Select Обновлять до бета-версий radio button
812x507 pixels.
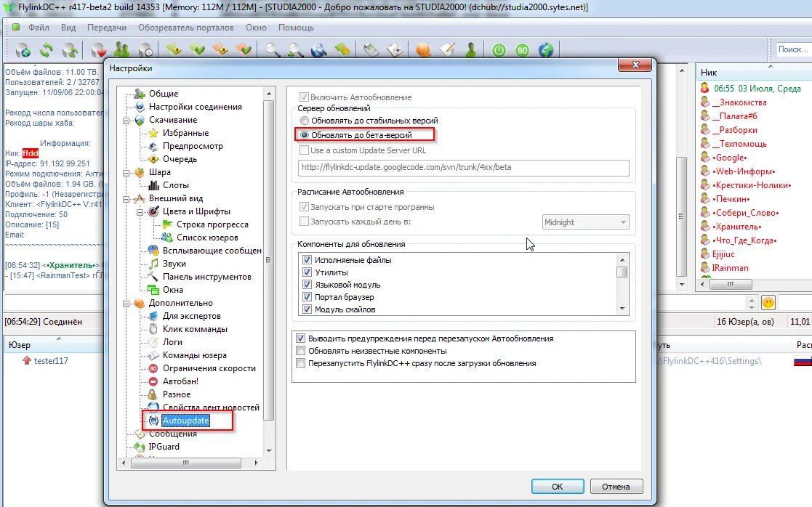tap(305, 135)
